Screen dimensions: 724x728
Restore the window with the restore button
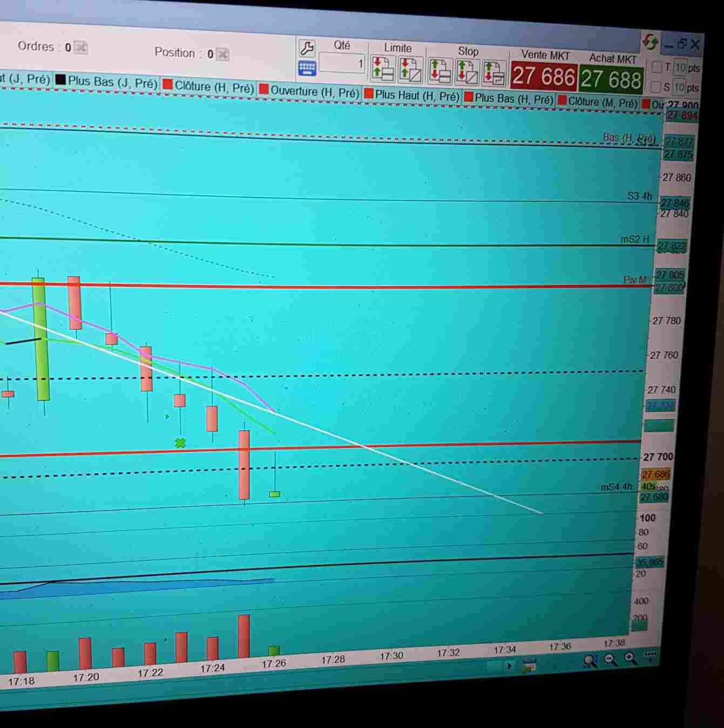point(681,44)
